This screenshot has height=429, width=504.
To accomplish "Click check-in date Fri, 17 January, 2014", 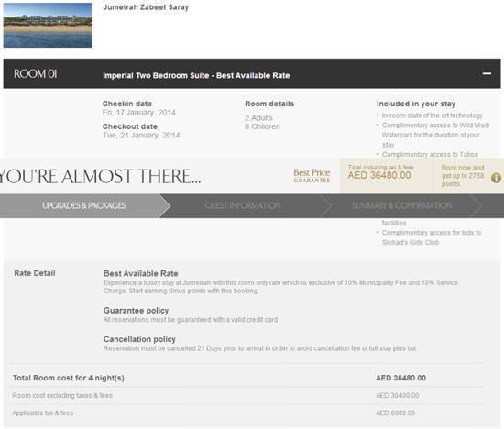I will click(x=139, y=113).
